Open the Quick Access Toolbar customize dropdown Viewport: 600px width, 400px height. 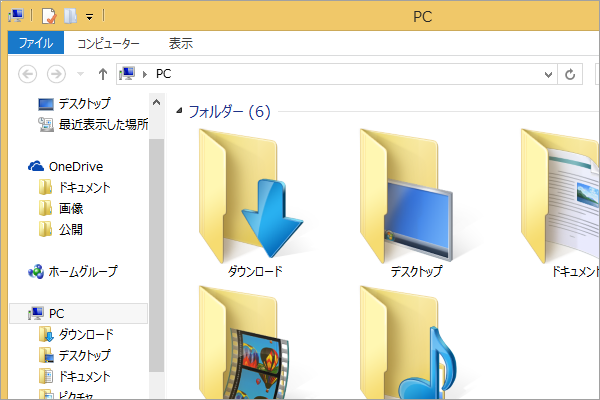[x=90, y=17]
